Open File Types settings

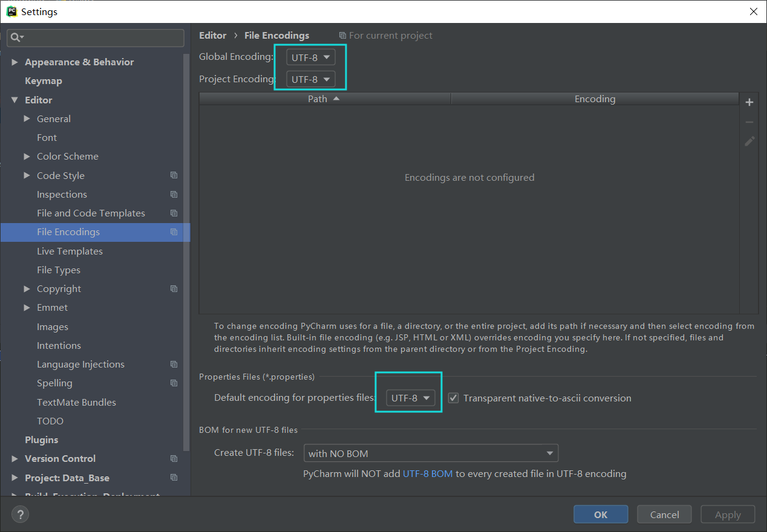59,270
